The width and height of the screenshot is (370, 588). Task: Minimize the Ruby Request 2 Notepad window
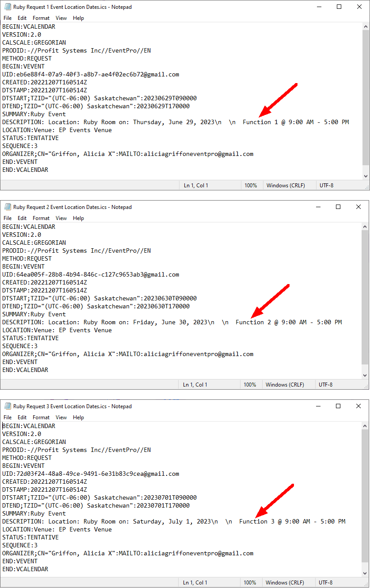tap(318, 207)
